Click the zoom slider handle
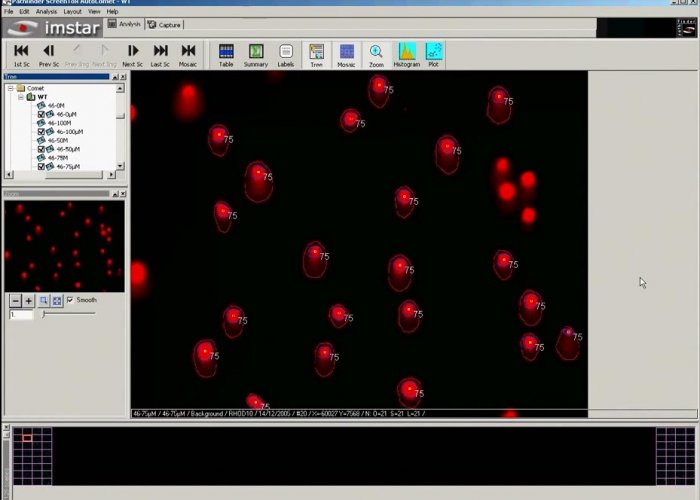700x500 pixels. pyautogui.click(x=44, y=314)
